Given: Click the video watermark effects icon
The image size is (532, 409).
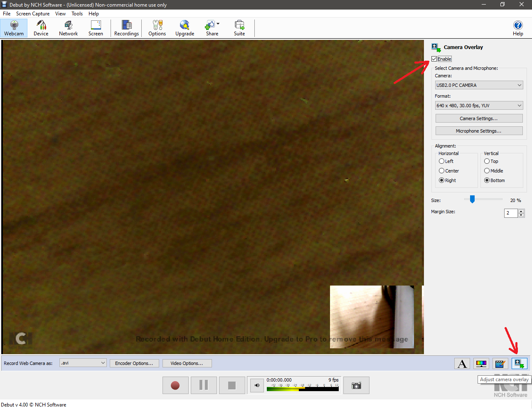Looking at the screenshot, I should (x=500, y=364).
